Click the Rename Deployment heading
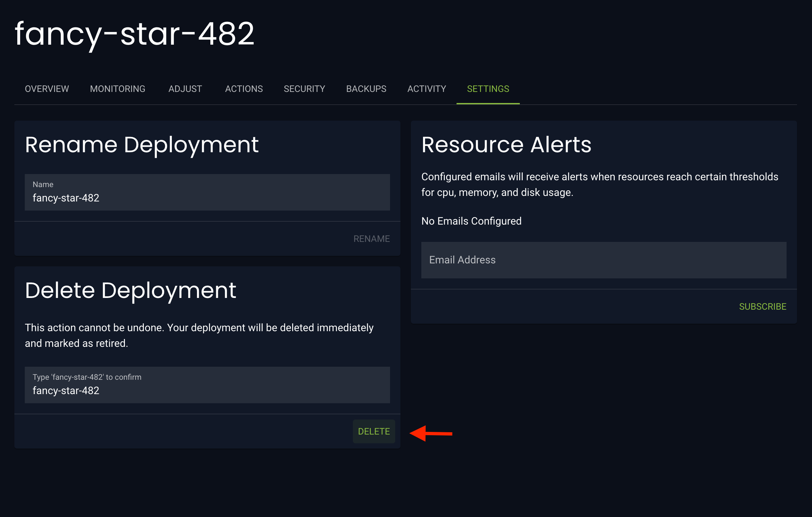The height and width of the screenshot is (517, 812). point(142,145)
